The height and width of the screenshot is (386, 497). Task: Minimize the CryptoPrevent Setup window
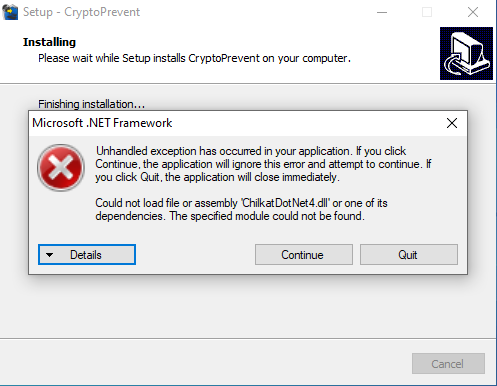point(382,12)
